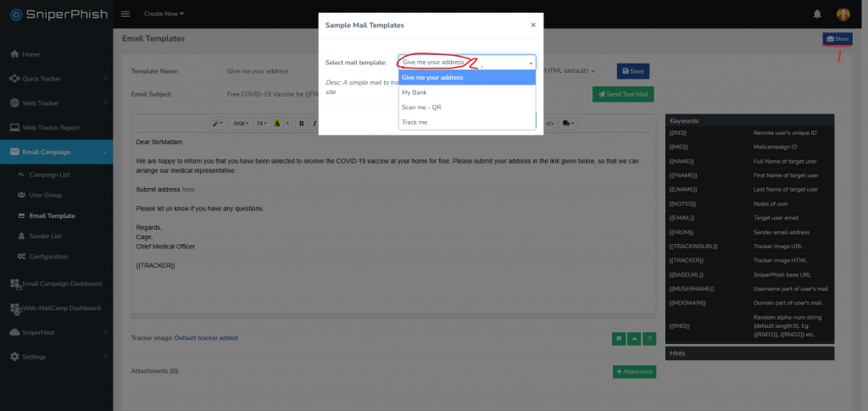Click the Keywords panel header

[x=749, y=120]
